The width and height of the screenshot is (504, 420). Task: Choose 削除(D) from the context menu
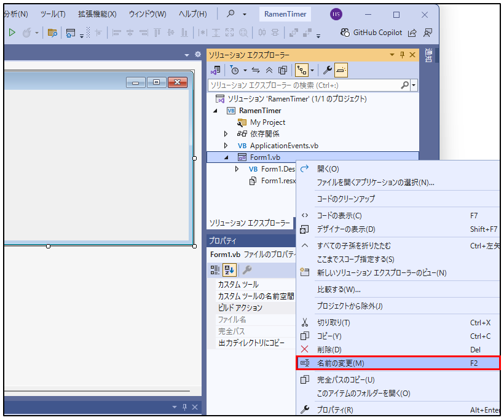[329, 349]
